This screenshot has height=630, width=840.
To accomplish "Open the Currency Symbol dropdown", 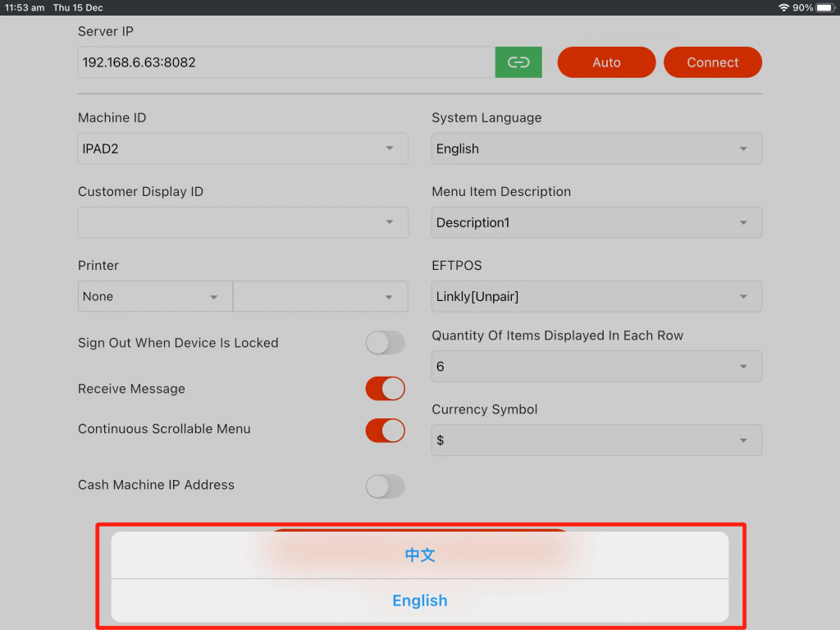I will (x=596, y=441).
